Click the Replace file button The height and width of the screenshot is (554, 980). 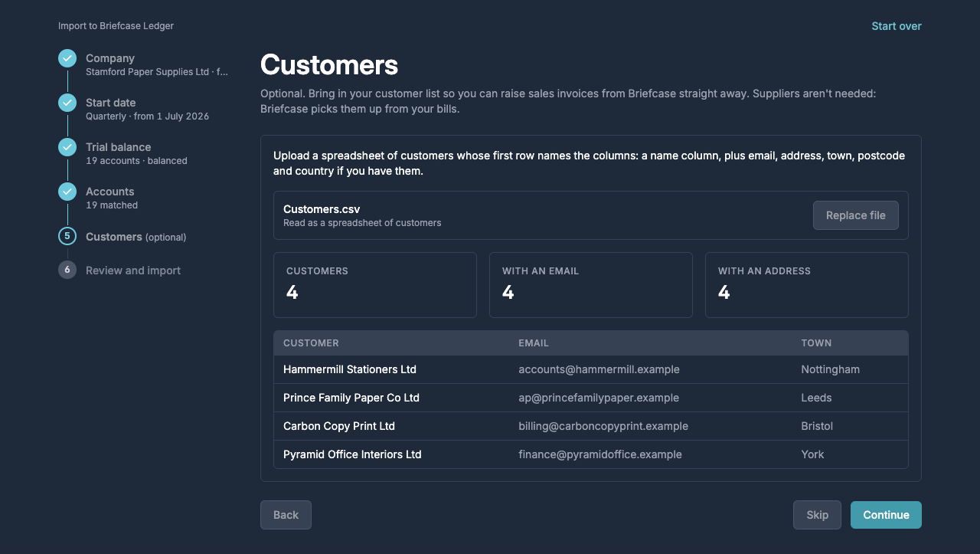(x=856, y=215)
